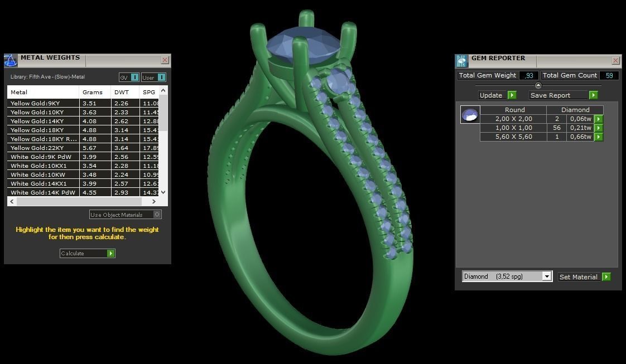Click the metal list scroll up arrow
Viewport: 626px width, 364px height.
(163, 90)
